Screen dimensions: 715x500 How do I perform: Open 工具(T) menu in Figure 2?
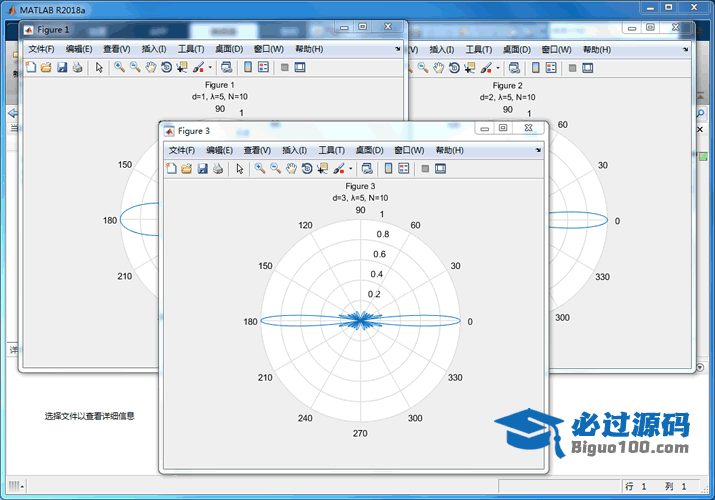[479, 50]
